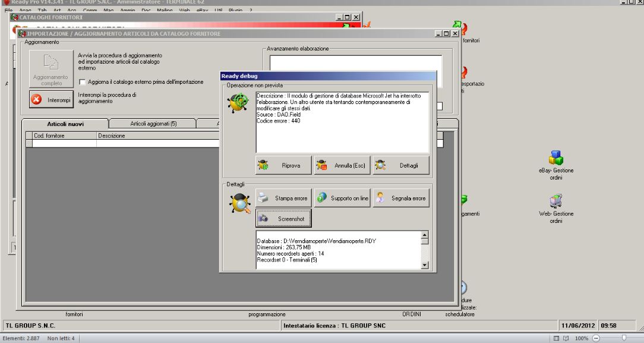Click the bug target icon in Operazione non prevista

(238, 103)
